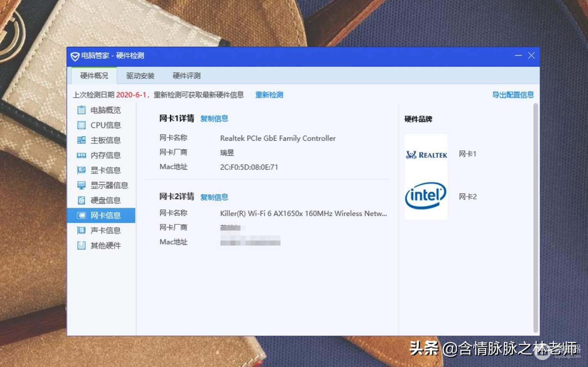Screen dimensions: 588x367
Task: Show 显卡信息 details
Action: click(x=101, y=170)
